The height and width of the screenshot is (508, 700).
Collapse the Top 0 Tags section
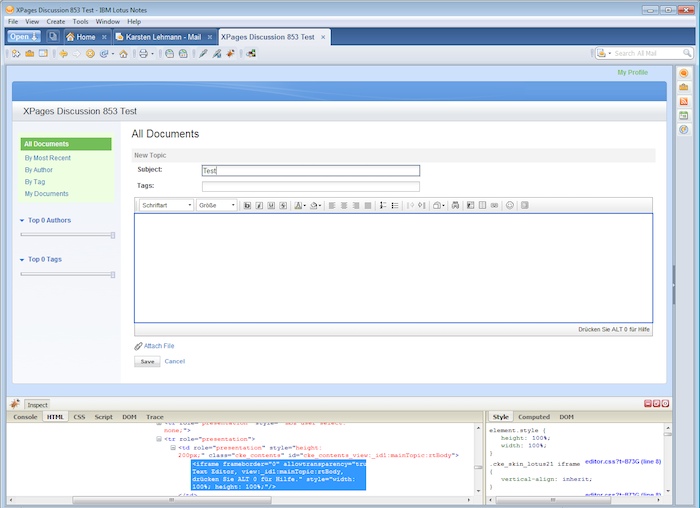[x=22, y=260]
